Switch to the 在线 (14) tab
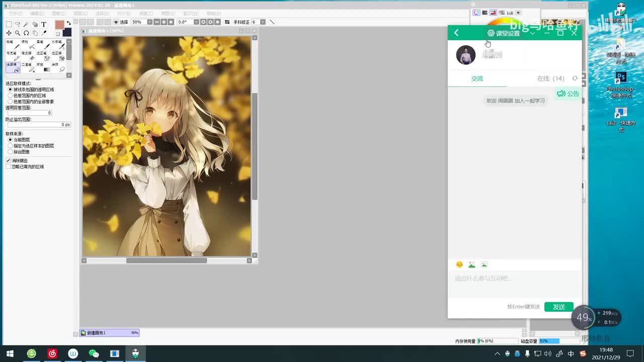The image size is (644, 362). tap(550, 78)
